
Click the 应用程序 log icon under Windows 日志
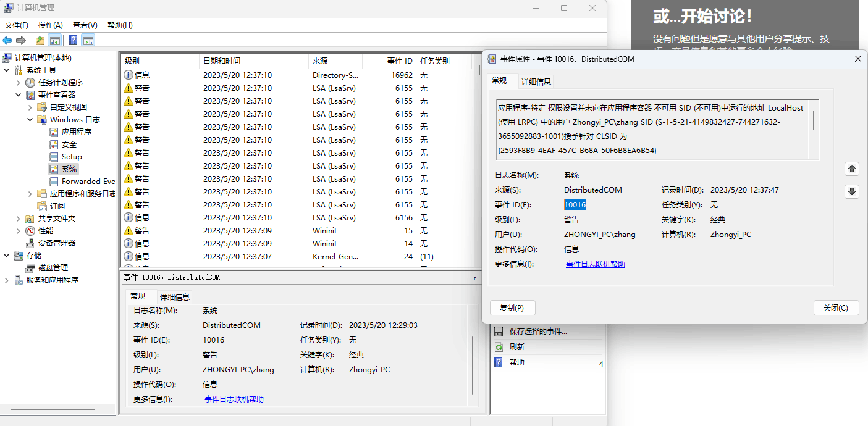(54, 132)
